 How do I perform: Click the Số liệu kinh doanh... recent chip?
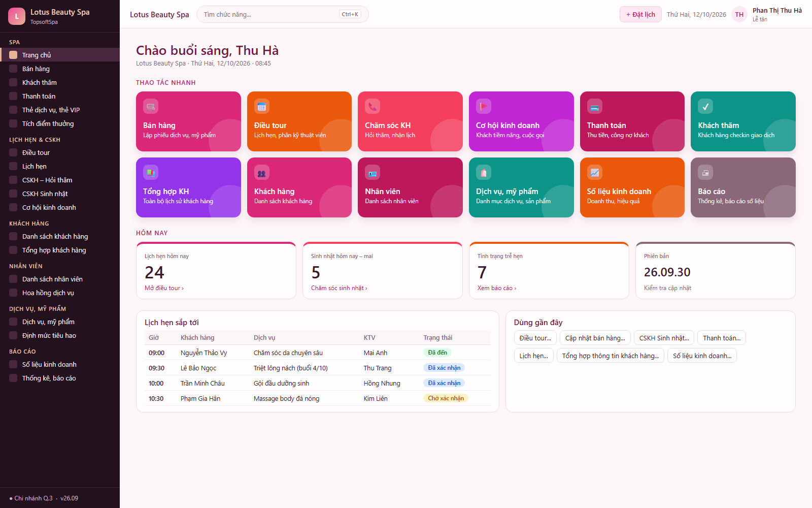702,356
